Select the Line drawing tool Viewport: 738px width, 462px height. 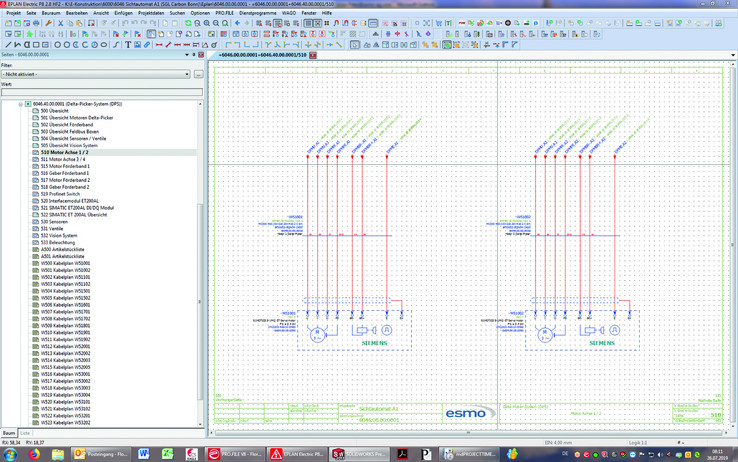coord(8,45)
